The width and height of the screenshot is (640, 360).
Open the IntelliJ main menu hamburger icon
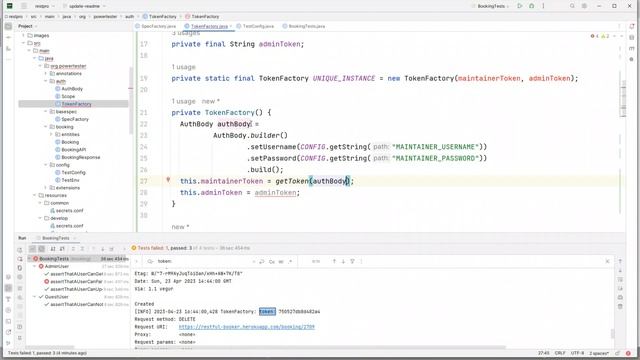(24, 6)
